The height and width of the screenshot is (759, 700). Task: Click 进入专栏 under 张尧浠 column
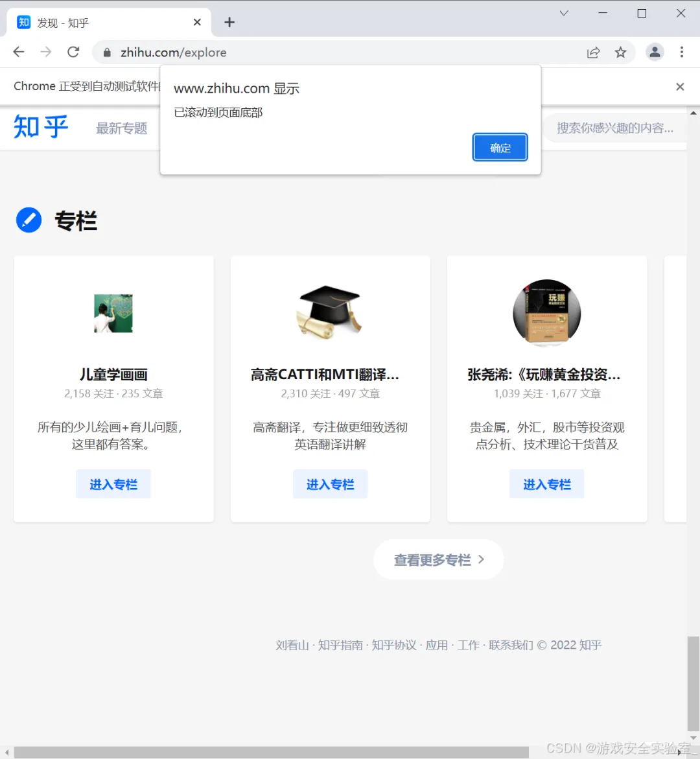(546, 484)
